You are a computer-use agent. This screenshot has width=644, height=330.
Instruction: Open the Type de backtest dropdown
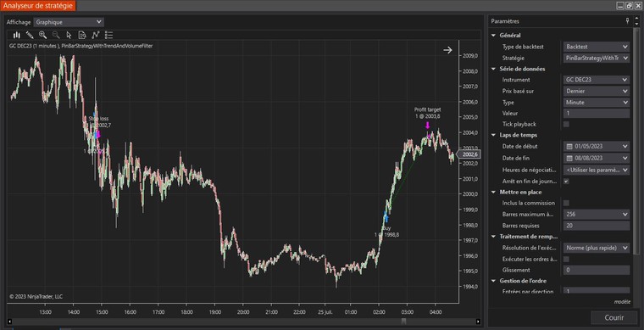click(x=597, y=47)
